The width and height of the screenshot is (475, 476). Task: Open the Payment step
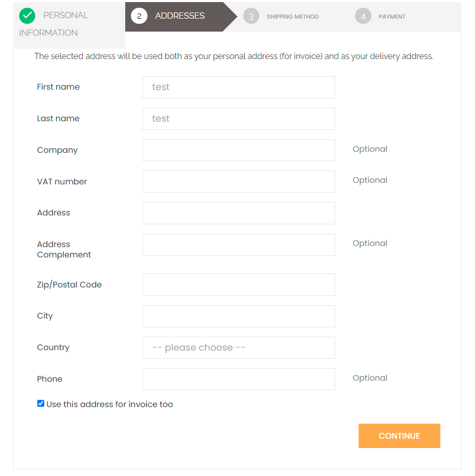point(392,17)
